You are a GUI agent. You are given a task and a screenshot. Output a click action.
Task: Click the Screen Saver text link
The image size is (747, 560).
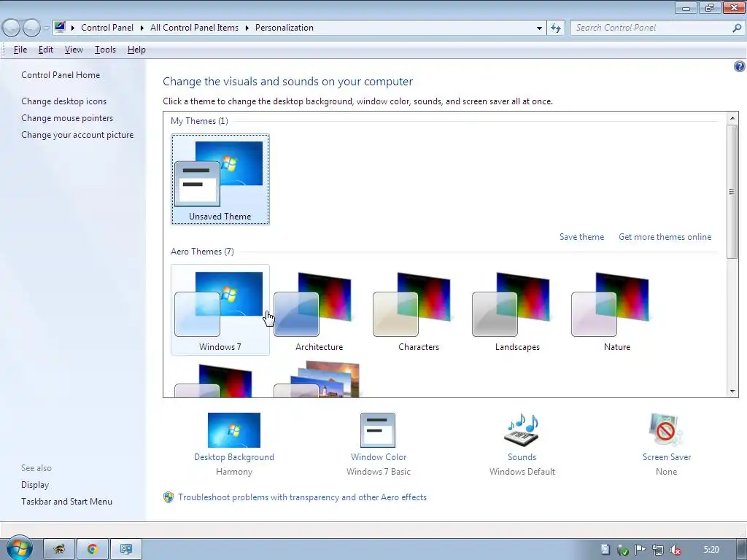coord(667,457)
